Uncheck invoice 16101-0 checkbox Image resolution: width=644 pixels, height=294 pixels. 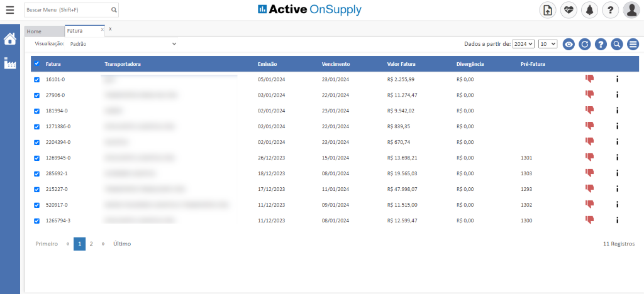click(36, 80)
